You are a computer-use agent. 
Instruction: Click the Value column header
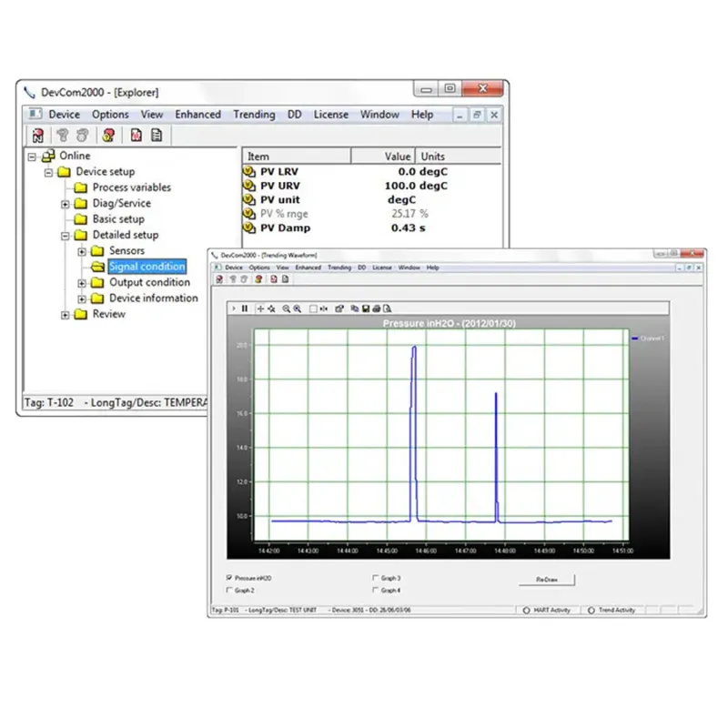click(383, 157)
